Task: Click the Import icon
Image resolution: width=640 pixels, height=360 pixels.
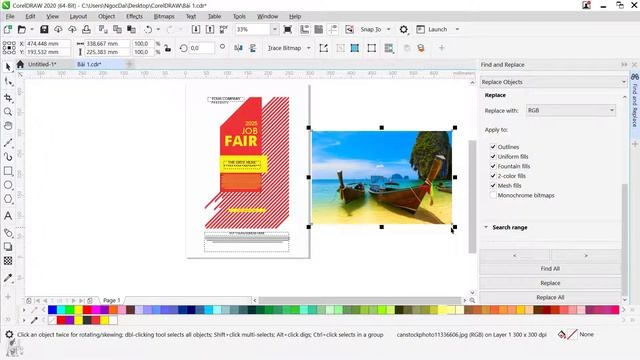Action: 196,29
